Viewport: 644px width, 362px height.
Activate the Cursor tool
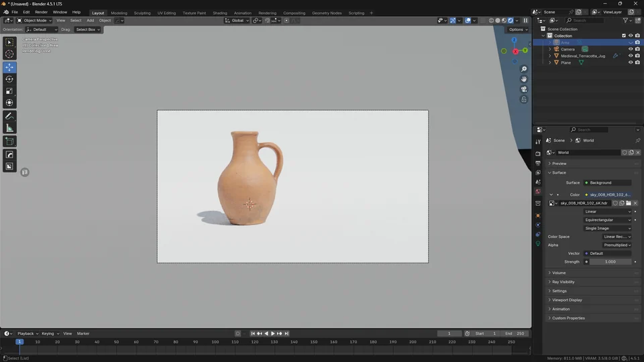(9, 54)
